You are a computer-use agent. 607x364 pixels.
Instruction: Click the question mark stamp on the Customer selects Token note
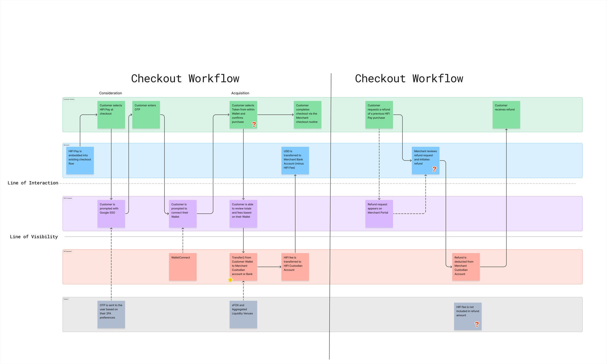[254, 124]
